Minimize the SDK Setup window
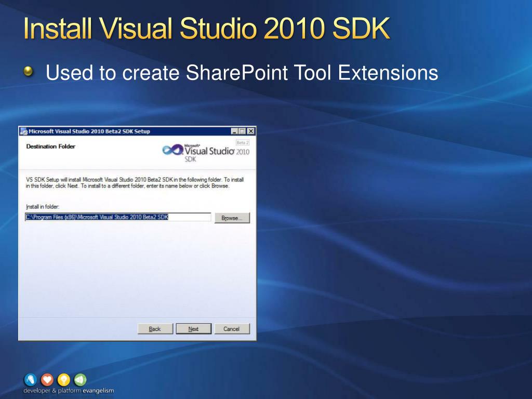The image size is (532, 399). [234, 131]
